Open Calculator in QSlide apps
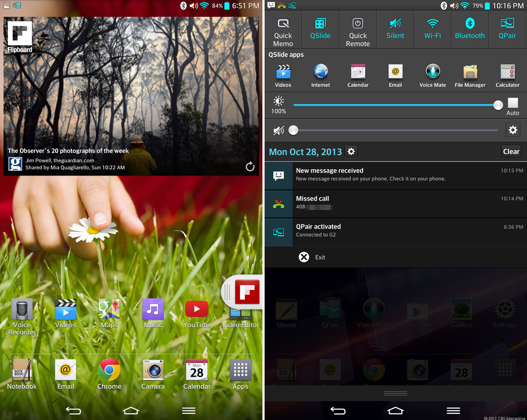 [508, 76]
